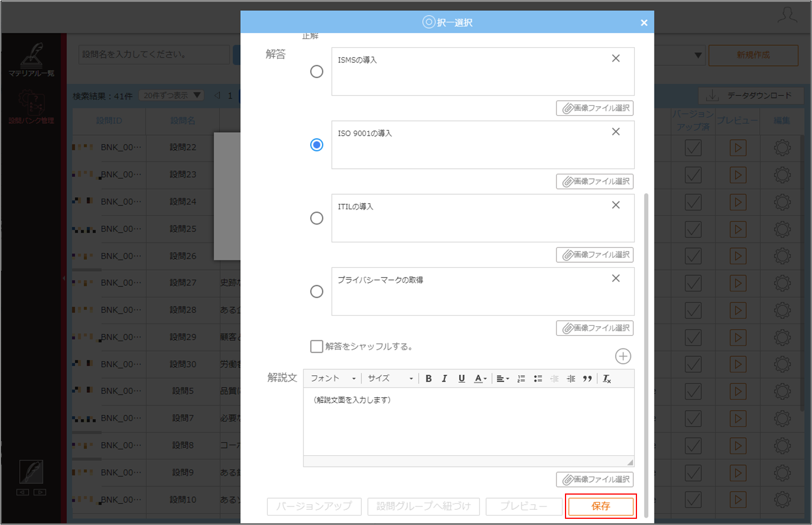Toggle version checkbox for 設問22 row
Image resolution: width=812 pixels, height=525 pixels.
(693, 148)
